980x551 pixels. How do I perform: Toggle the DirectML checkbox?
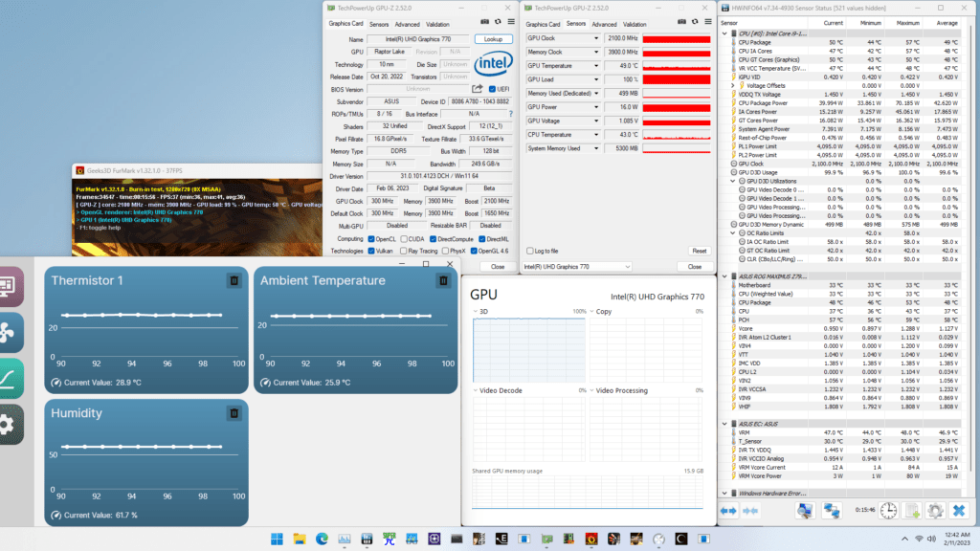coord(482,239)
